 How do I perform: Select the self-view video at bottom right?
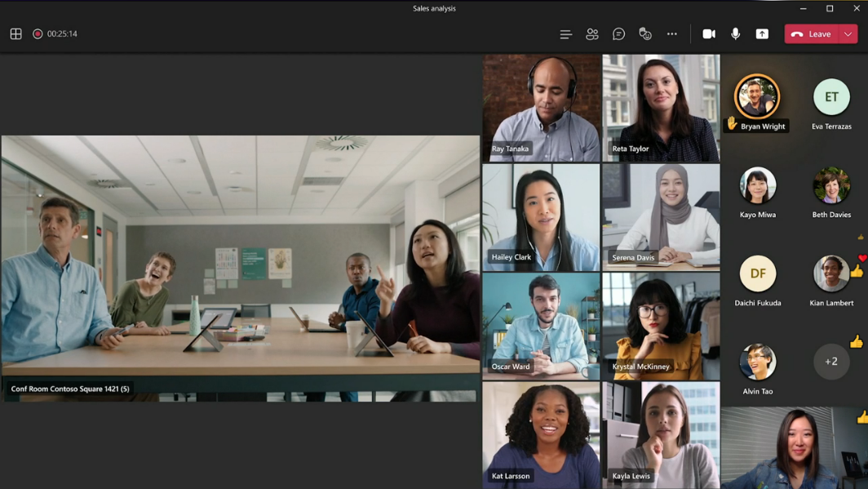pos(795,448)
